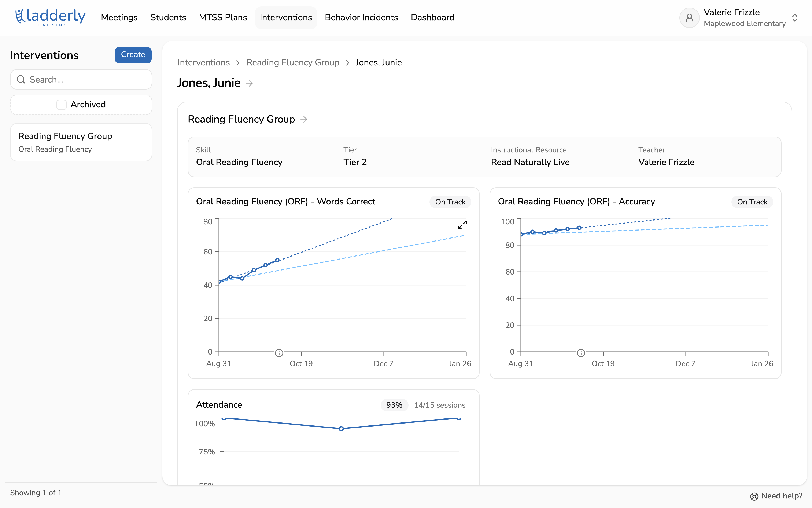Click Reading Fluency Group breadcrumb link
Image resolution: width=812 pixels, height=508 pixels.
[x=293, y=62]
